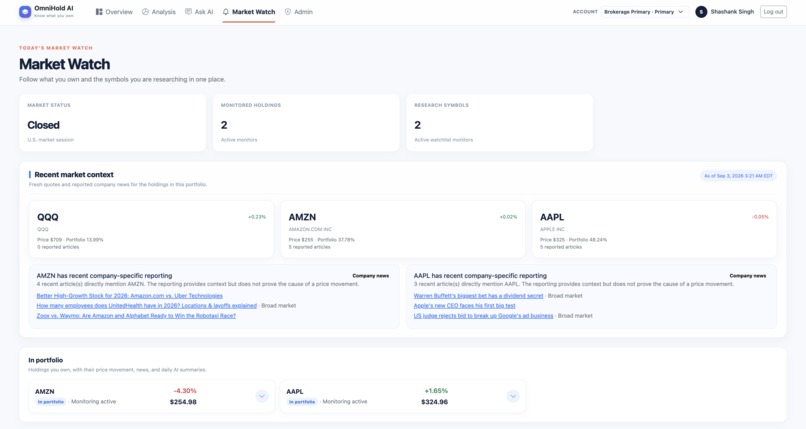Click the Shashank Singh user name

point(732,12)
